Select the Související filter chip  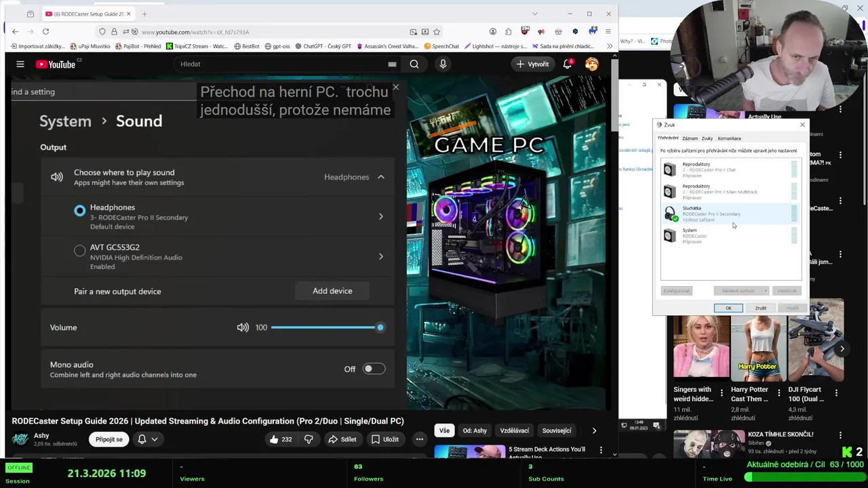point(557,430)
